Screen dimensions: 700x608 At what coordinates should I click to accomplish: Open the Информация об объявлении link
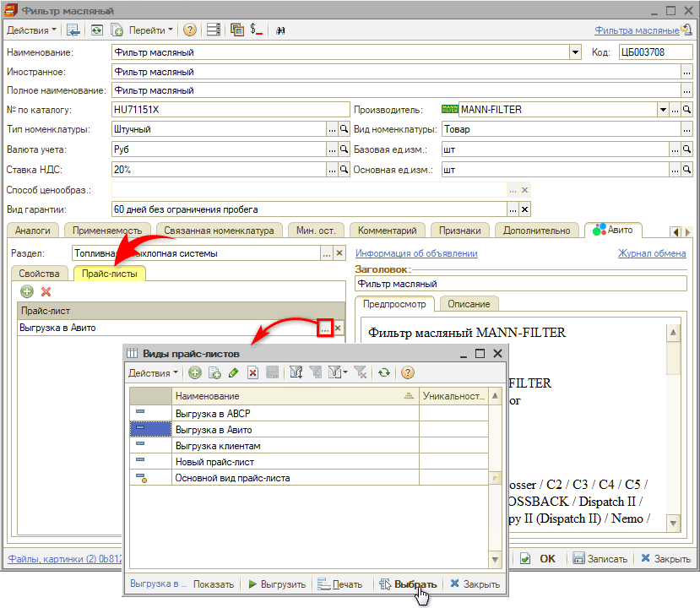point(416,253)
